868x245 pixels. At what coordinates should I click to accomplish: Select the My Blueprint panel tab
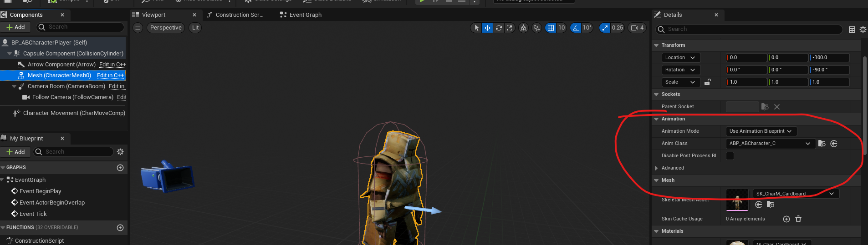pos(26,139)
